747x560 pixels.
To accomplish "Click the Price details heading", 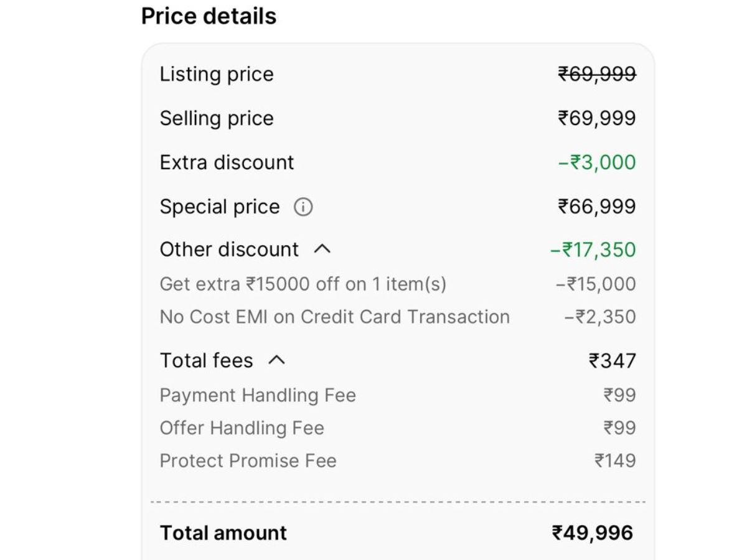I will point(209,16).
